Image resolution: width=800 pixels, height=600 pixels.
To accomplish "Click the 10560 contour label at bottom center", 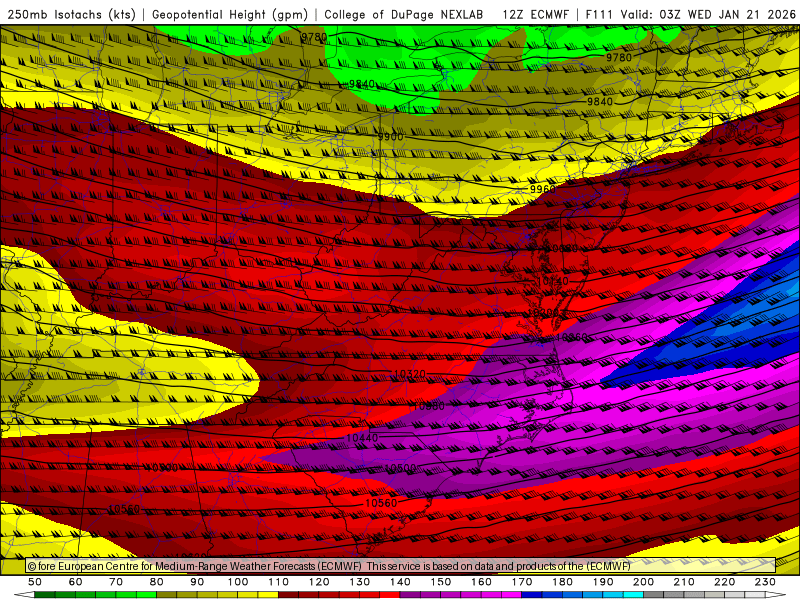I will [381, 503].
